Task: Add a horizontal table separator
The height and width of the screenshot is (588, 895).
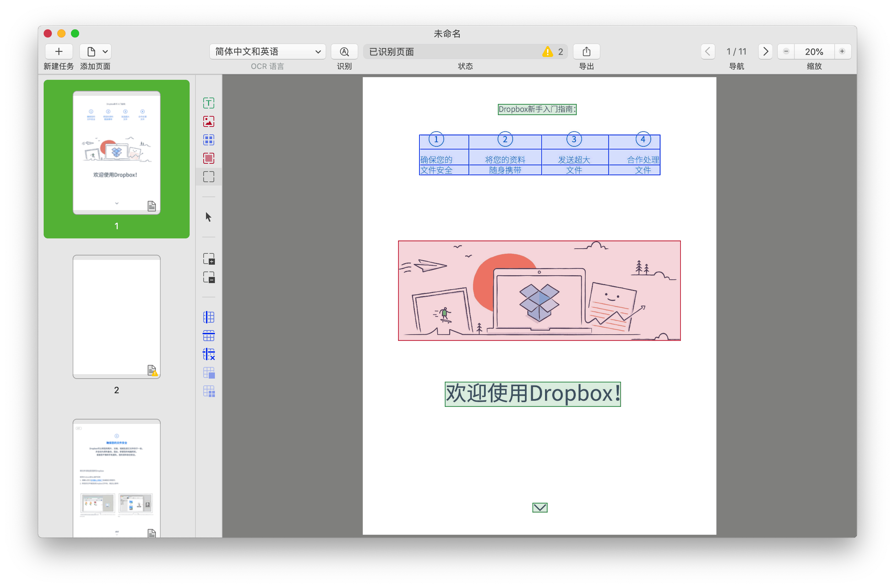Action: click(209, 336)
